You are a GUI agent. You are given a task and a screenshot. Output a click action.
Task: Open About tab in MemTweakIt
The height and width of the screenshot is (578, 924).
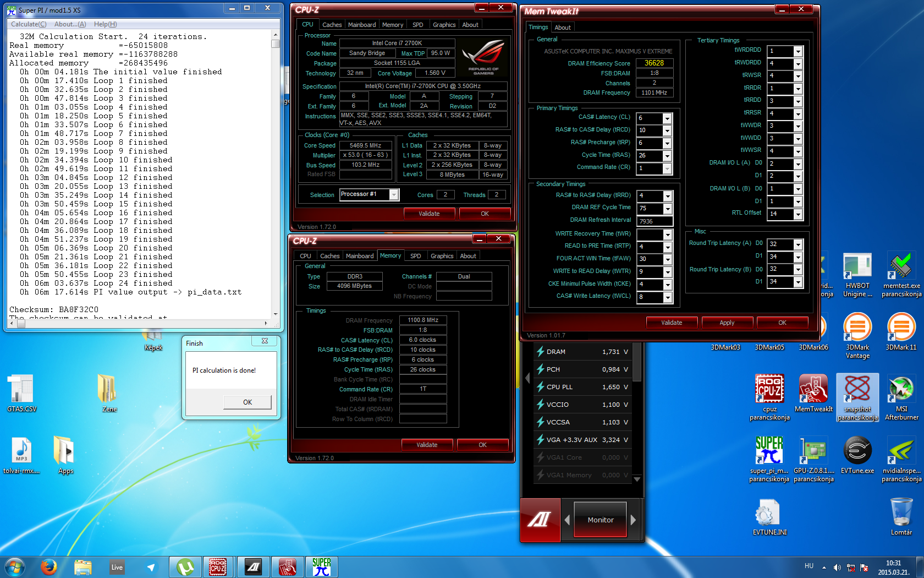coord(562,28)
